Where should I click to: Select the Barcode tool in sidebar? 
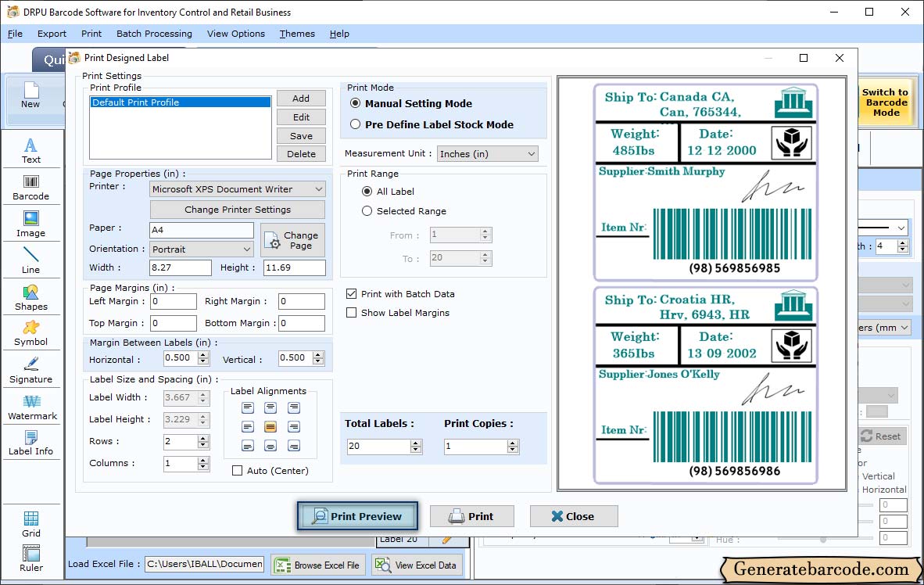(x=31, y=188)
